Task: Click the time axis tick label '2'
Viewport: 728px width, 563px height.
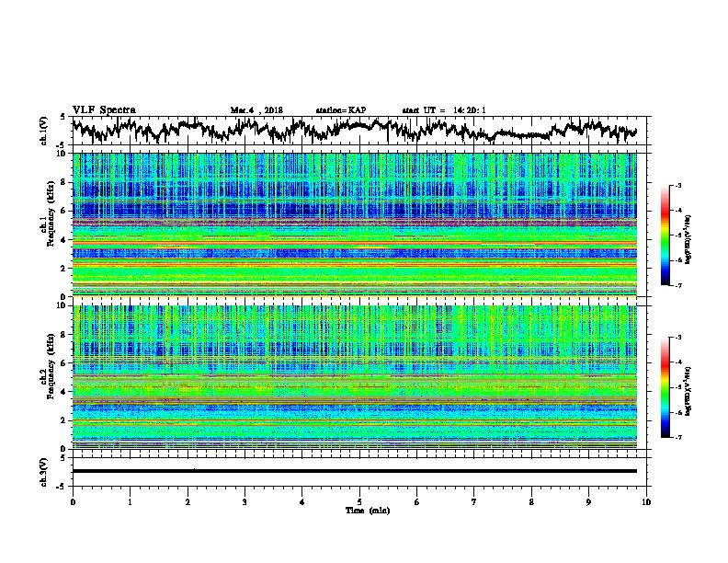Action: 188,502
